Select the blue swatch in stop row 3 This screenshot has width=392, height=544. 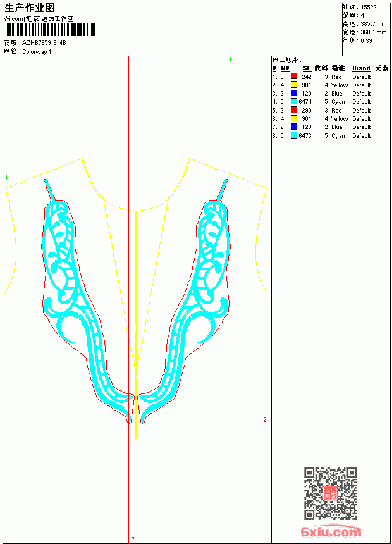point(294,93)
